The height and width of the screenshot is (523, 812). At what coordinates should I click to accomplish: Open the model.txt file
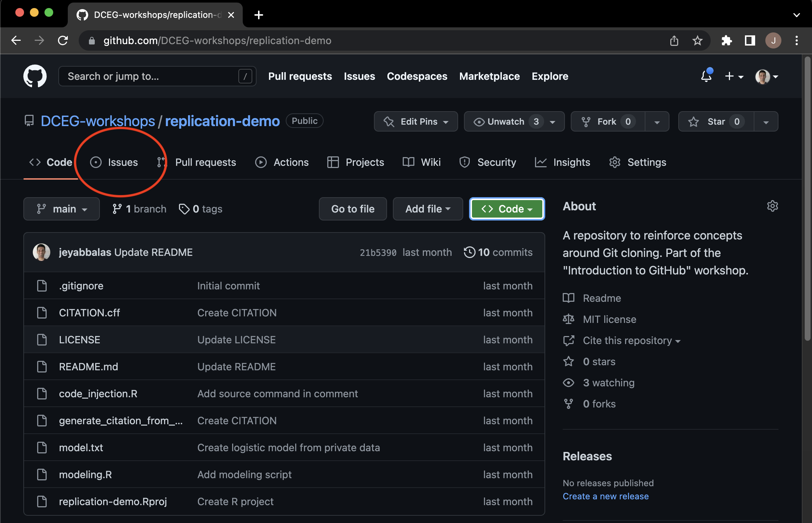[x=81, y=448]
